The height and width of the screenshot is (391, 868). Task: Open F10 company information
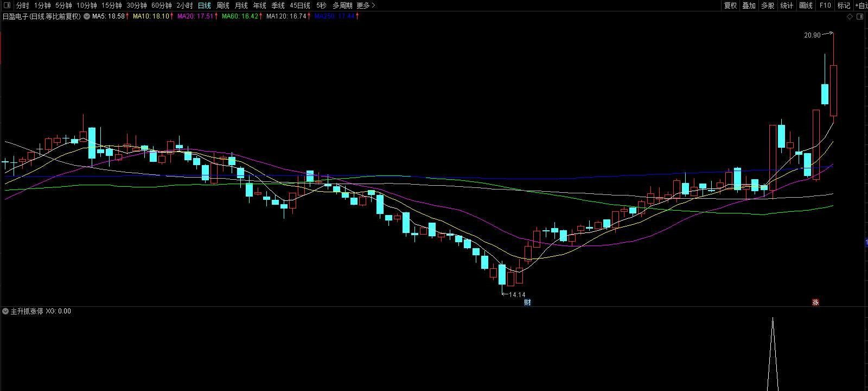[825, 5]
